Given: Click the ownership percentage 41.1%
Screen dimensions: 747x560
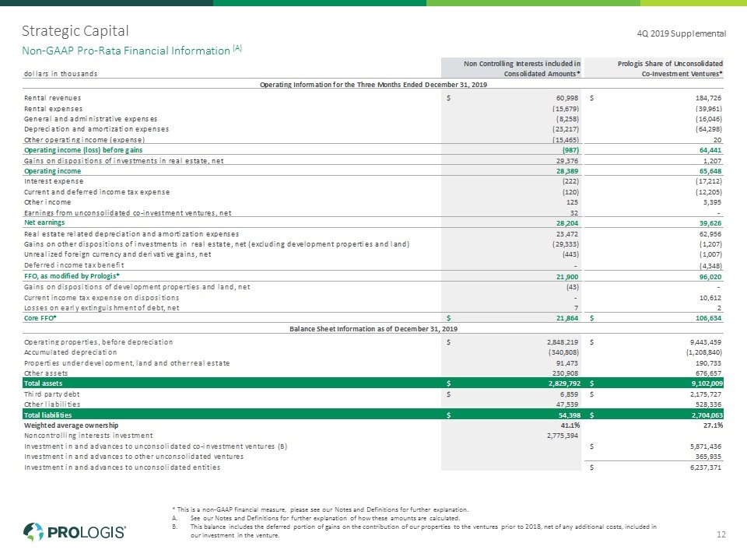Looking at the screenshot, I should [x=570, y=425].
